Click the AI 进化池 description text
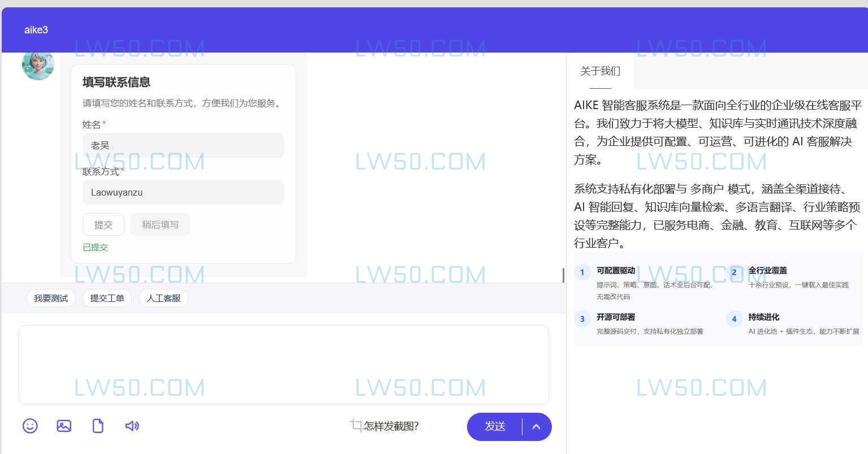Viewport: 868px width, 454px height. (804, 331)
